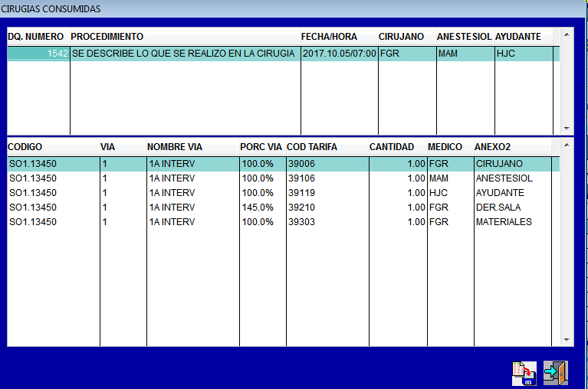The height and width of the screenshot is (389, 588).
Task: Click date cell 2017.10.05/07:00
Action: point(340,54)
